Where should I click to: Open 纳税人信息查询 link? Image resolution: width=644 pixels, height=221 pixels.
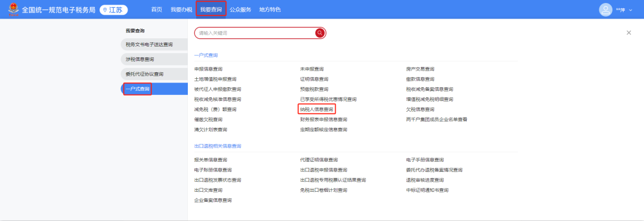(x=317, y=109)
